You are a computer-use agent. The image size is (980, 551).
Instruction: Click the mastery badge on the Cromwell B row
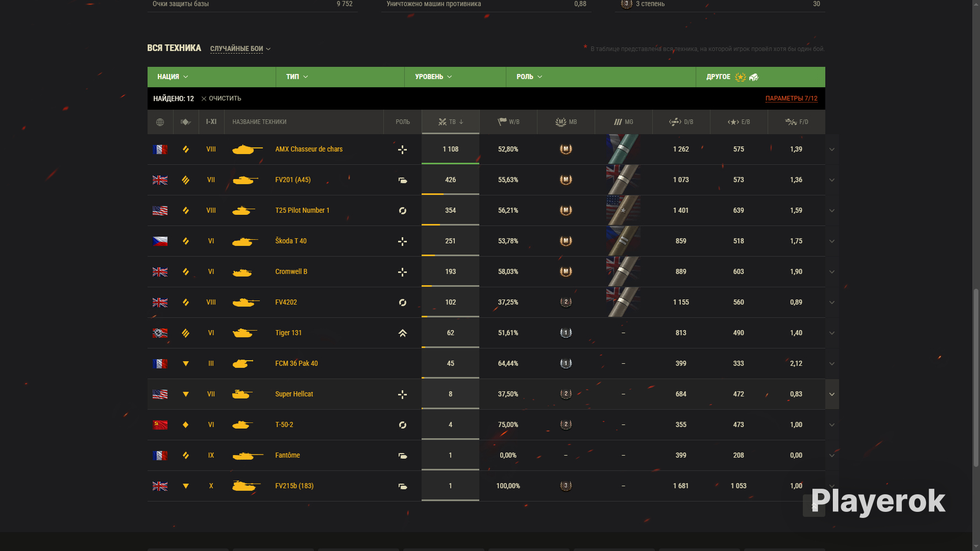point(566,272)
